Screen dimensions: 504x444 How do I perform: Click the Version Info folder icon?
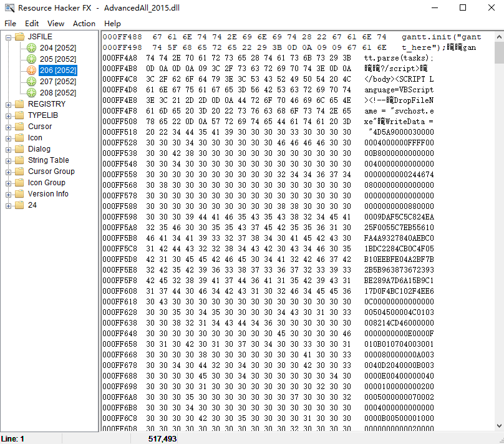pos(20,194)
